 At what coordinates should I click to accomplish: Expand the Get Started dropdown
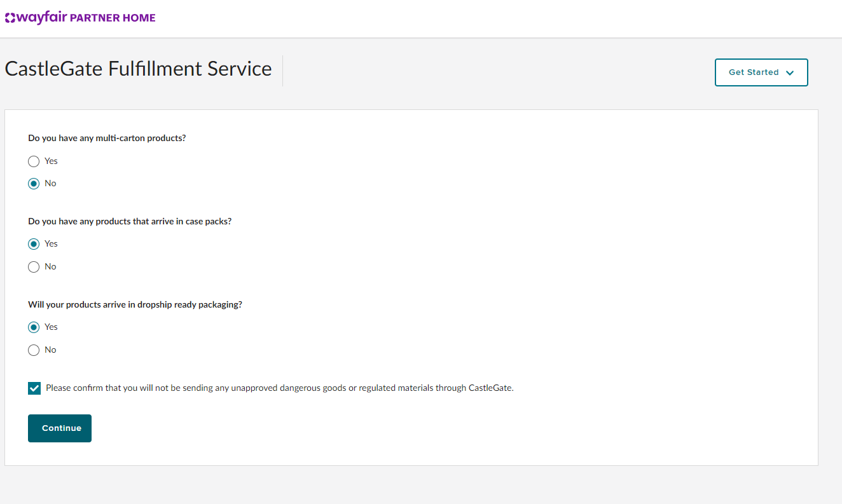[x=761, y=72]
